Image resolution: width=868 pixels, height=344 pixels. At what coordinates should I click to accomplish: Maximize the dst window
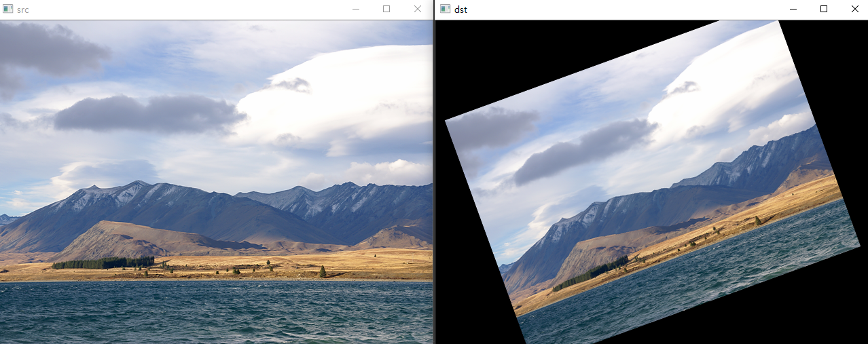pyautogui.click(x=824, y=9)
